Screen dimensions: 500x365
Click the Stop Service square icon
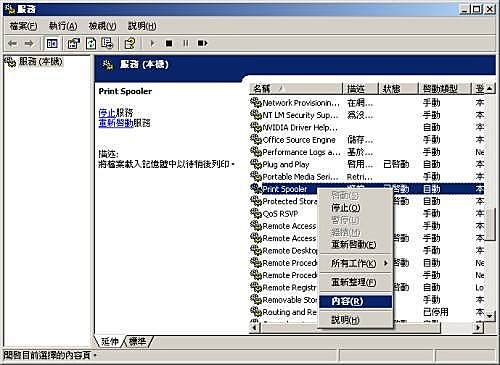click(169, 43)
